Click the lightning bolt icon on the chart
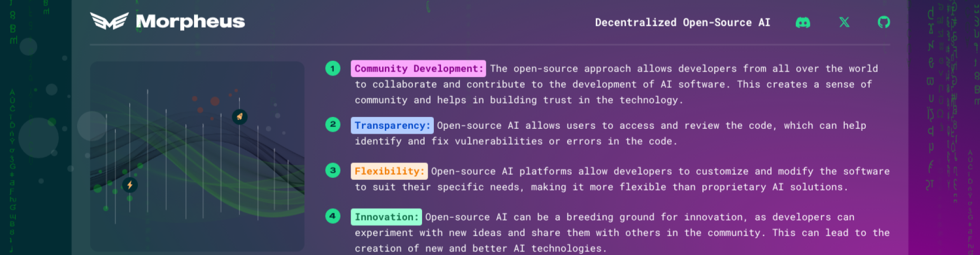This screenshot has height=255, width=980. tap(130, 185)
